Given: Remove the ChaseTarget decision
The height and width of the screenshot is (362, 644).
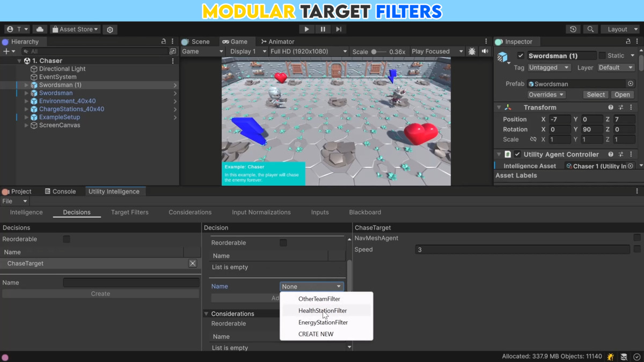Looking at the screenshot, I should tap(193, 263).
